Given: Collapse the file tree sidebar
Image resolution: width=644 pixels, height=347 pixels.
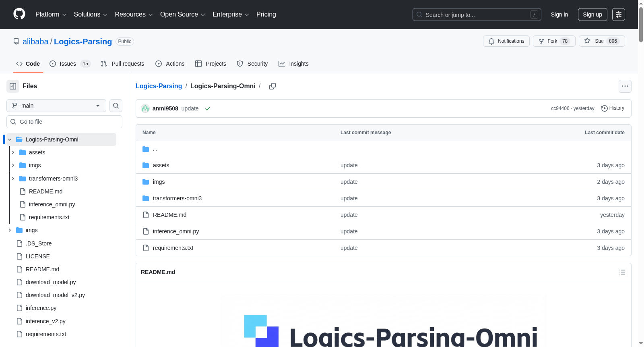Looking at the screenshot, I should point(13,86).
